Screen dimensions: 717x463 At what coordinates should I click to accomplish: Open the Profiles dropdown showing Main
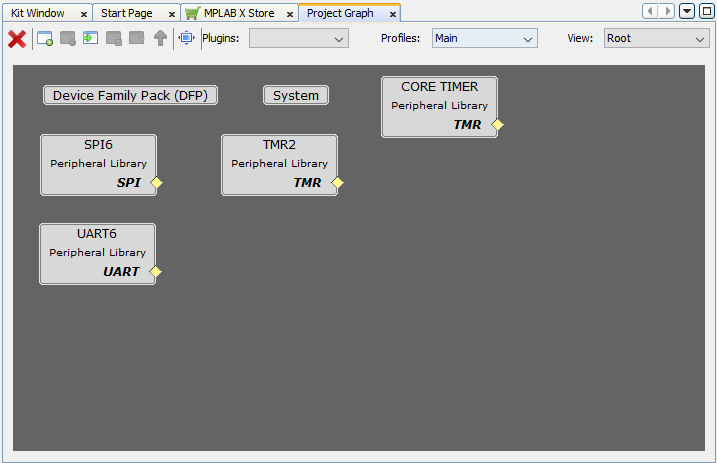tap(484, 39)
